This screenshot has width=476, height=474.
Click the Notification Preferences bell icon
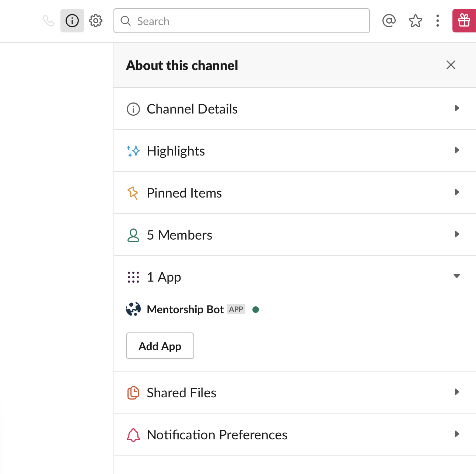(133, 435)
